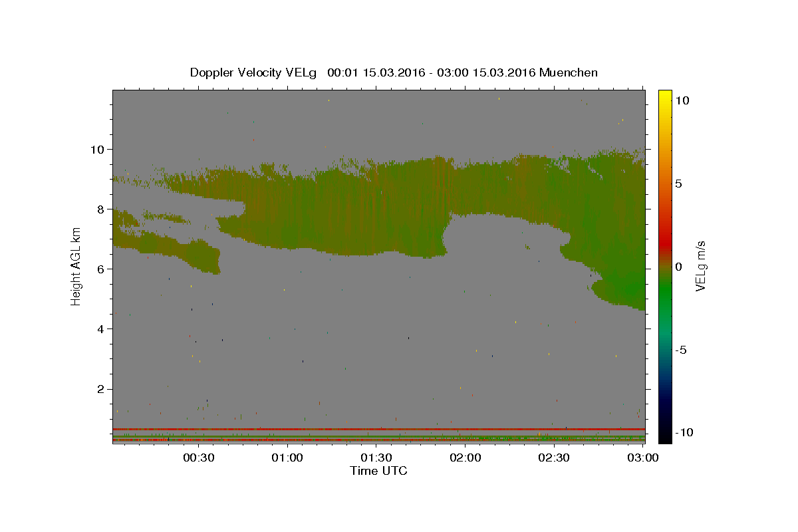The width and height of the screenshot is (798, 532).
Task: Click the 6 km height tick label
Action: click(x=100, y=269)
